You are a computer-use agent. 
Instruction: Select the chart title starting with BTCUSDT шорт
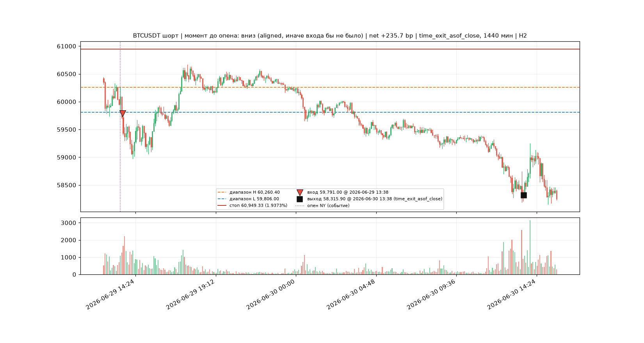coord(330,36)
